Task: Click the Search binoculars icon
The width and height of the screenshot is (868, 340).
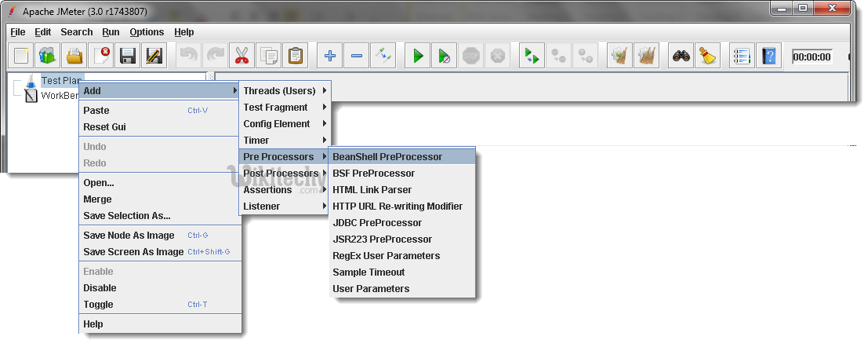Action: [x=681, y=56]
